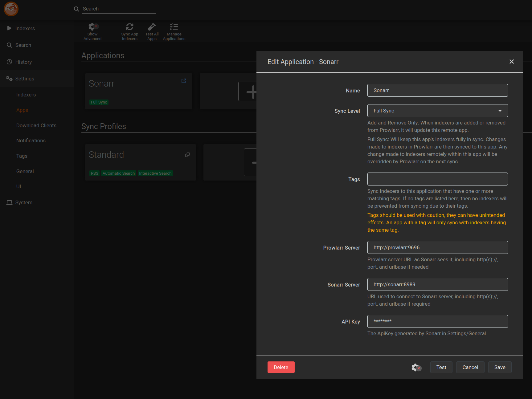Screen dimensions: 532x399
Task: Toggle advanced settings gear in dialog footer
Action: click(416, 367)
